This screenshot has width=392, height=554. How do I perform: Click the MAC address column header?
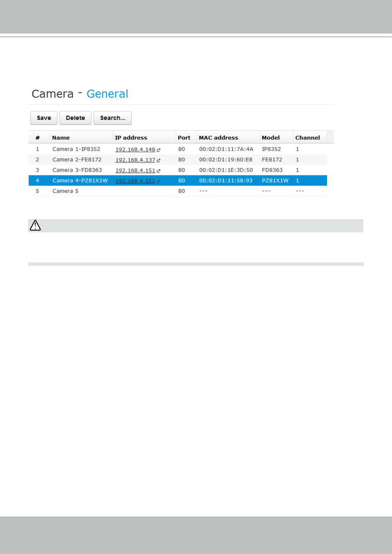228,138
